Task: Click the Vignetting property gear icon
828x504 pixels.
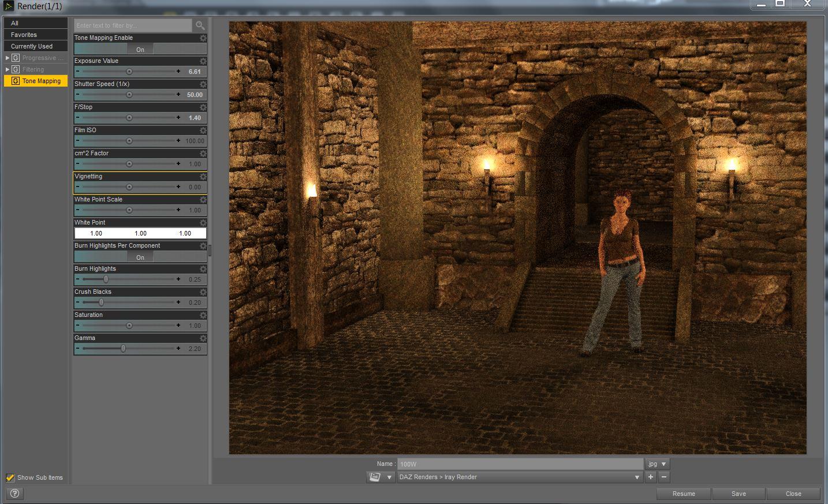Action: coord(203,177)
